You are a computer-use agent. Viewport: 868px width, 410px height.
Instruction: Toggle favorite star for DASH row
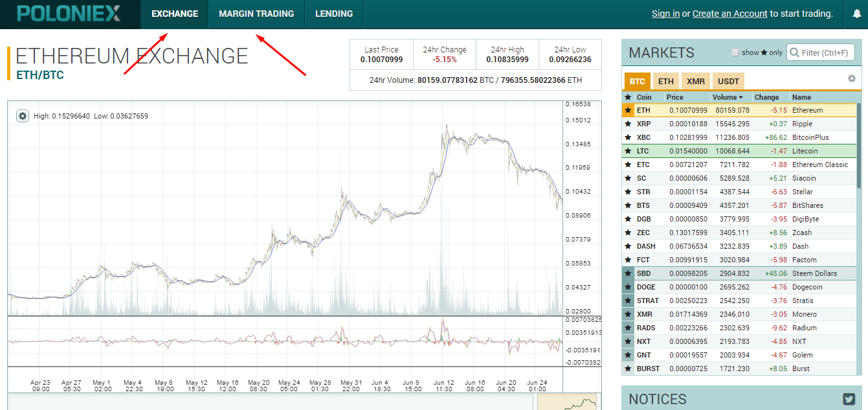pyautogui.click(x=628, y=246)
